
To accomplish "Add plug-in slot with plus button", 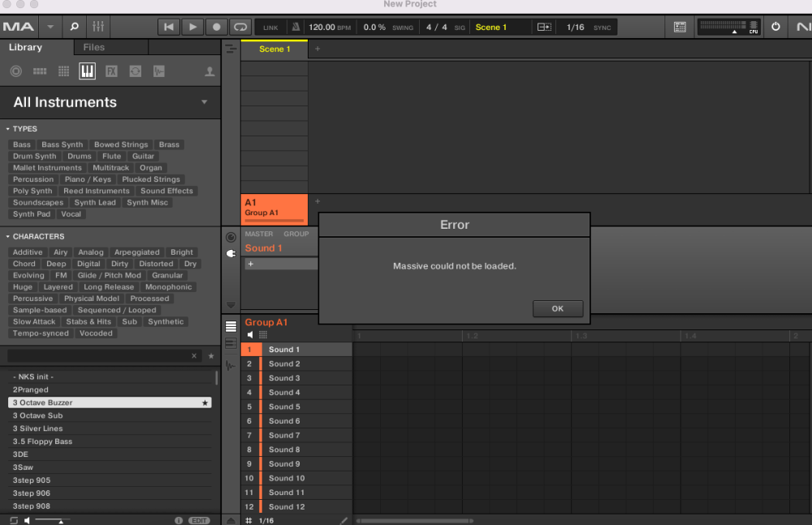I will (x=251, y=264).
